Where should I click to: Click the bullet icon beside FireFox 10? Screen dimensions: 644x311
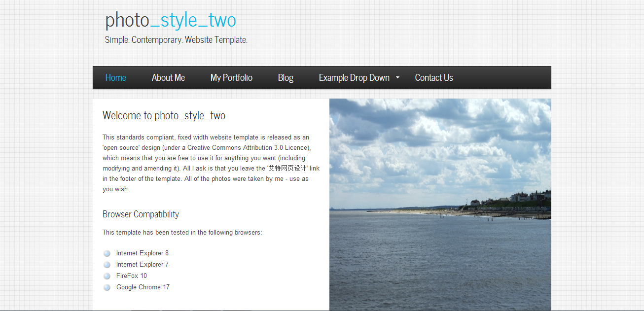click(x=107, y=276)
